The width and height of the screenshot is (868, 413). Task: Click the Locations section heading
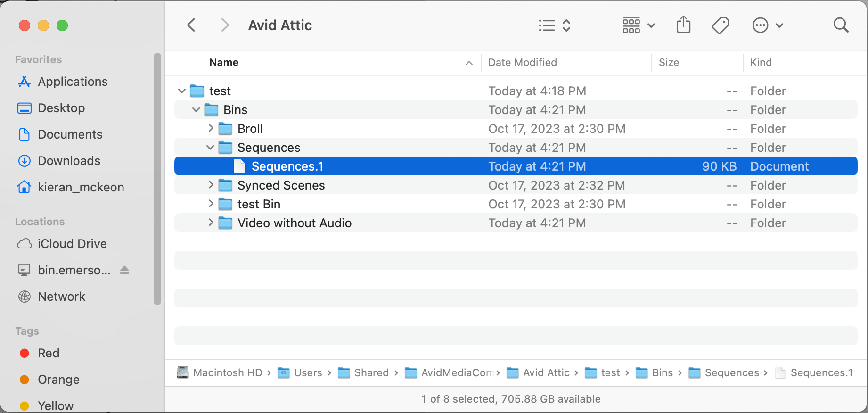coord(40,222)
